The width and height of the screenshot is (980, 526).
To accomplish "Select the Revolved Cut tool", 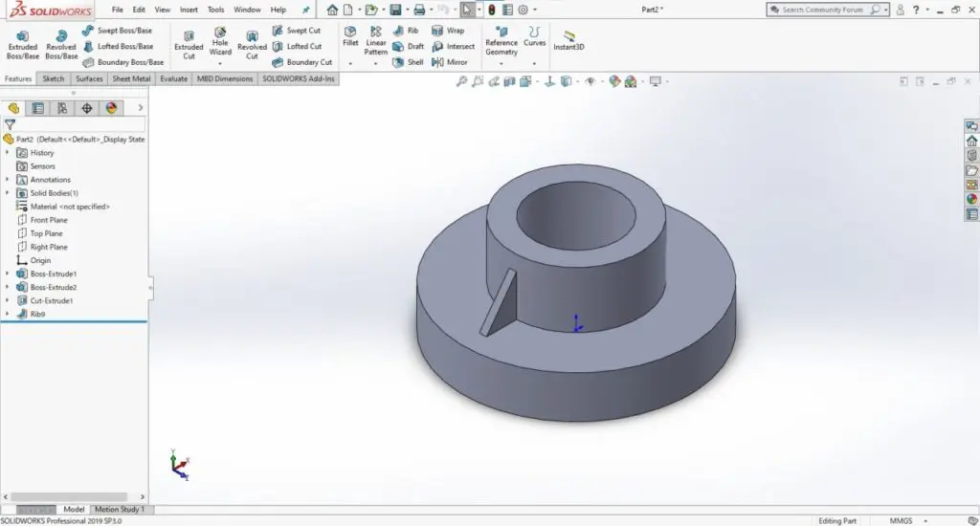I will [x=252, y=44].
